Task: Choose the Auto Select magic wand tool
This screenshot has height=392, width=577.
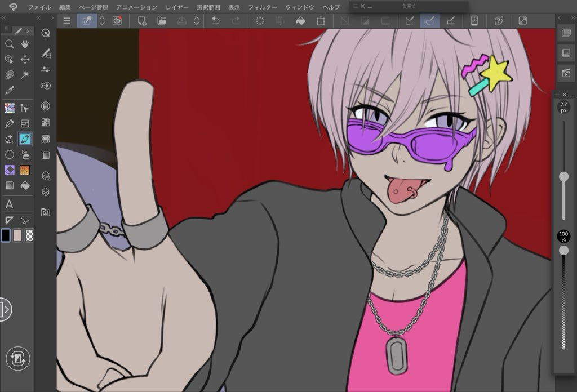Action: 25,74
